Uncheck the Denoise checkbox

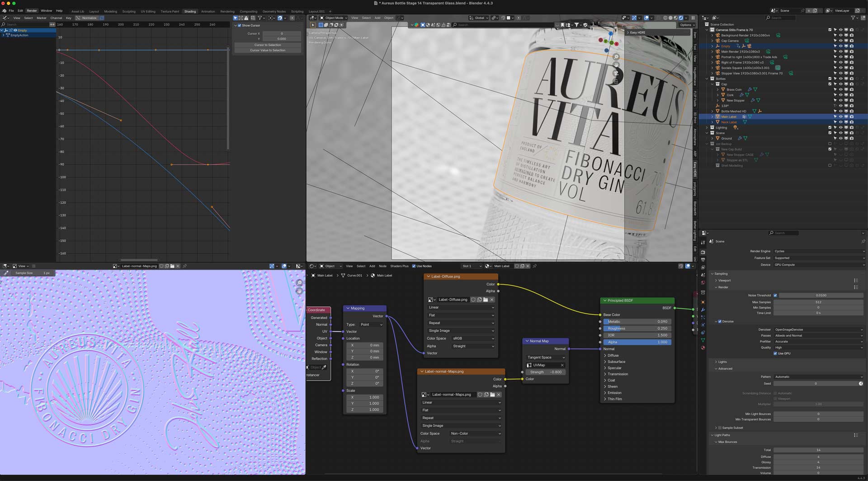[x=720, y=322]
